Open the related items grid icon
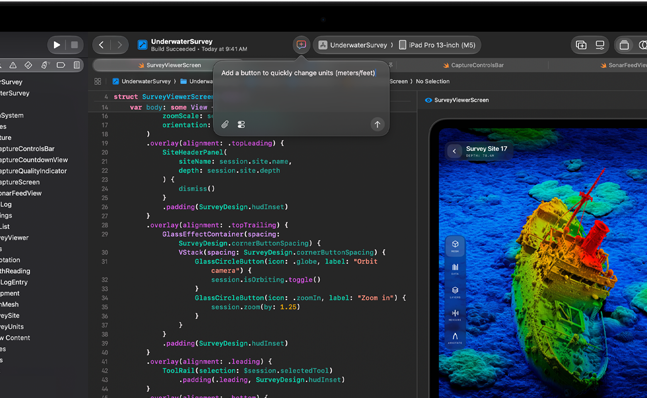647x398 pixels. [x=98, y=81]
